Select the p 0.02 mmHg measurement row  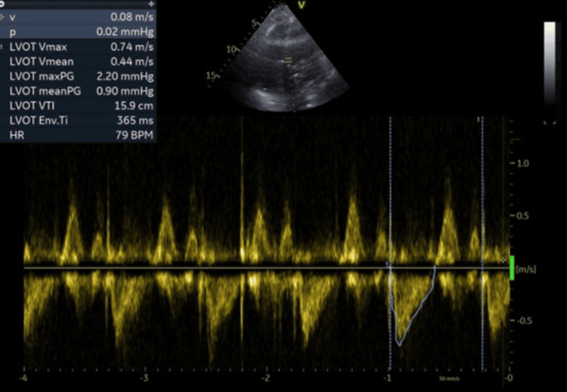pyautogui.click(x=78, y=32)
